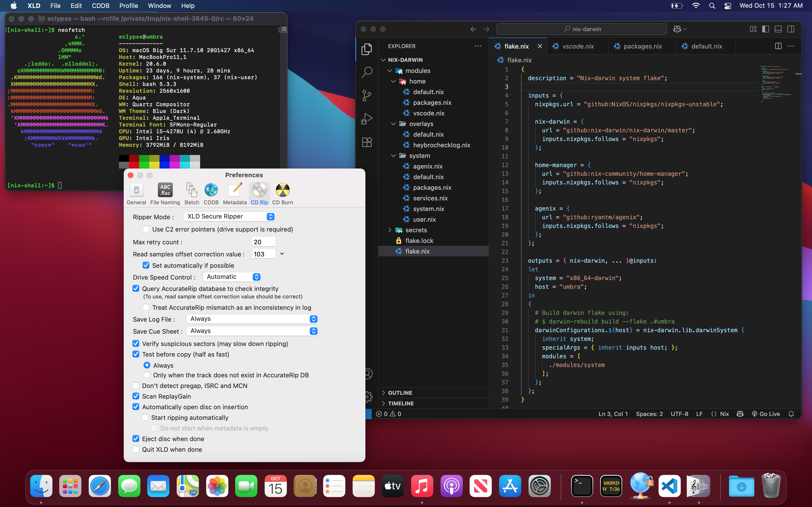
Task: Split the editor to the right
Action: tap(778, 46)
